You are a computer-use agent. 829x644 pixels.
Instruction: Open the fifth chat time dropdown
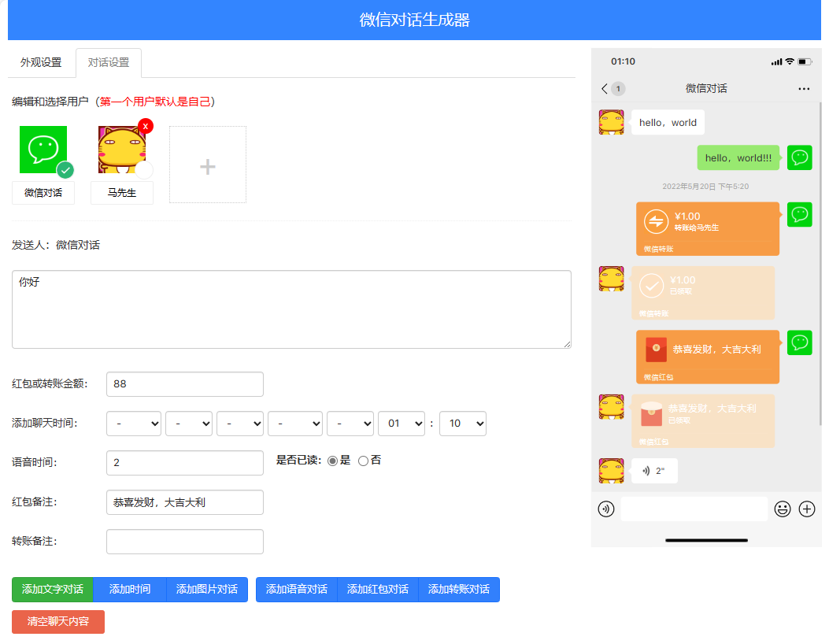pyautogui.click(x=350, y=424)
